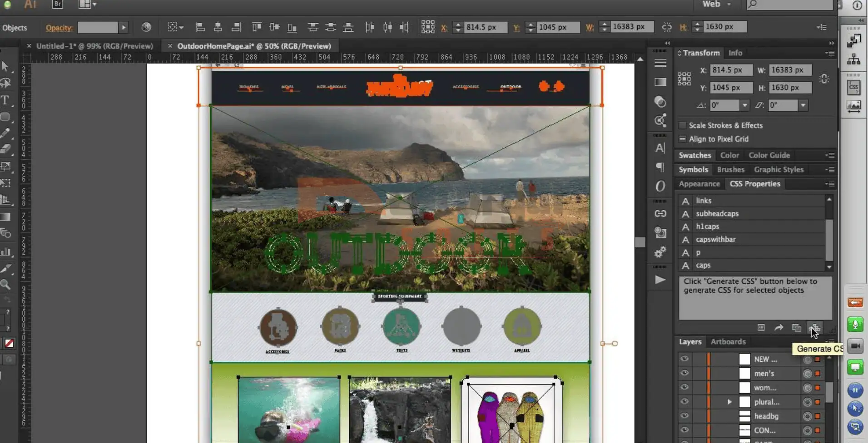
Task: Enable Scale Strokes & Effects checkbox
Action: 682,125
